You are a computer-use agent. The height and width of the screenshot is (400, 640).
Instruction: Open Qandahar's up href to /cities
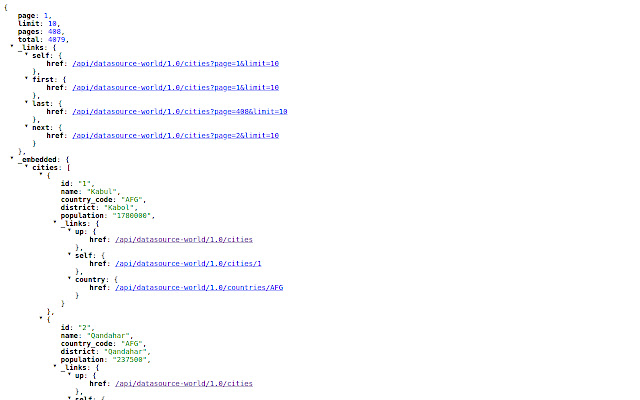pyautogui.click(x=184, y=384)
